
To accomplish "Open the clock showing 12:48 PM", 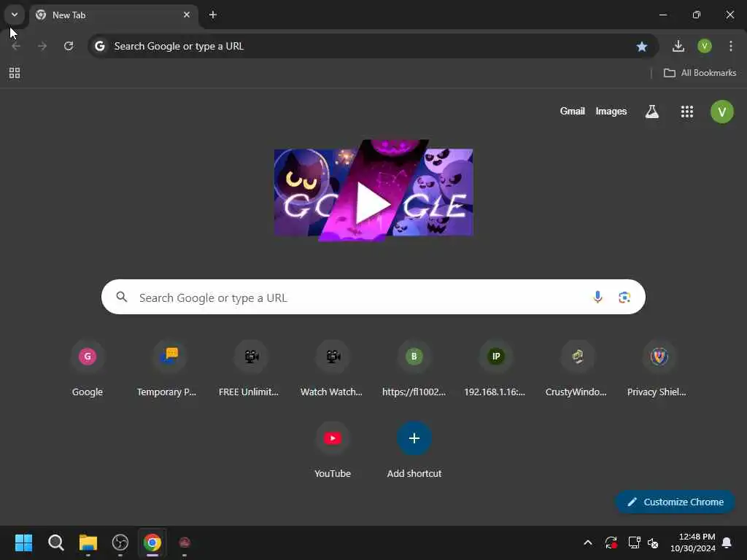I will coord(693,542).
